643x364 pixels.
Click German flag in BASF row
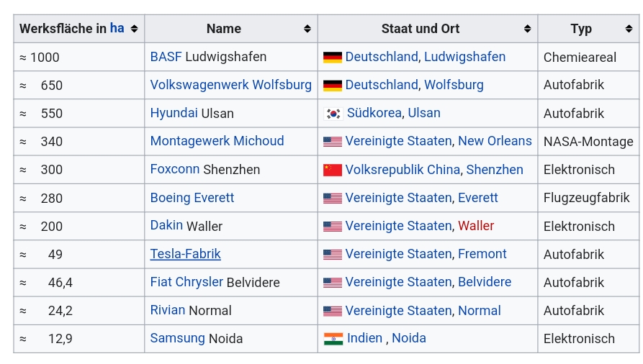[x=333, y=58]
